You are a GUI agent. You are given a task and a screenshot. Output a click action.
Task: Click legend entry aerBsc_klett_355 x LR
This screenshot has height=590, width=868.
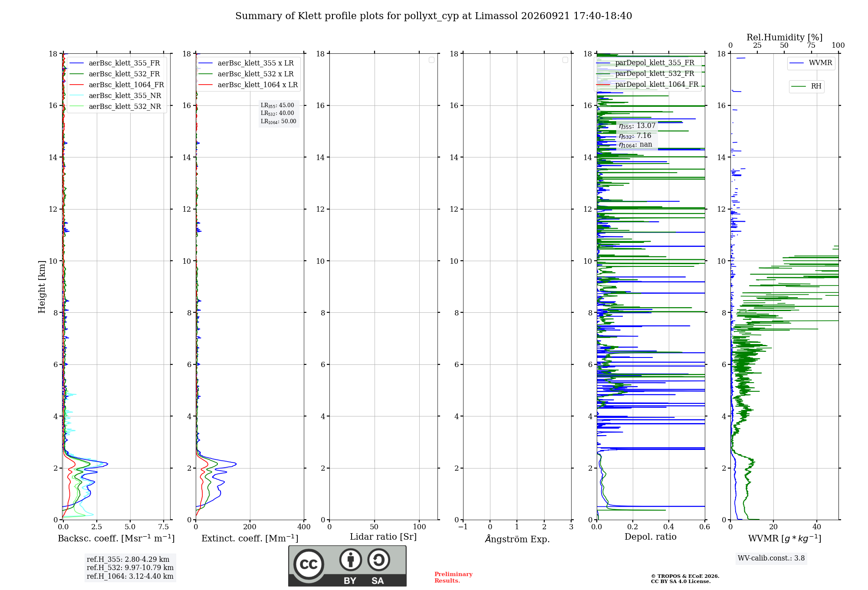tap(247, 63)
